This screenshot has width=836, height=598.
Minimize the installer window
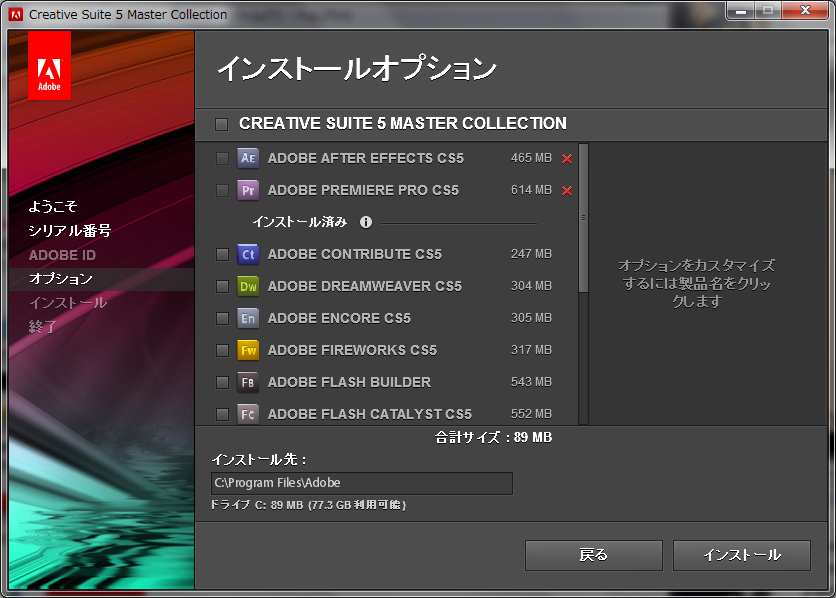[x=741, y=11]
